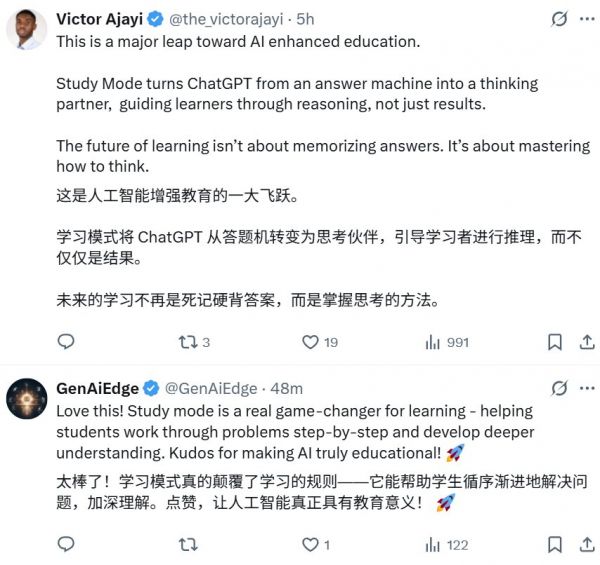Retweet Victor Ajayi's post

coord(187,342)
